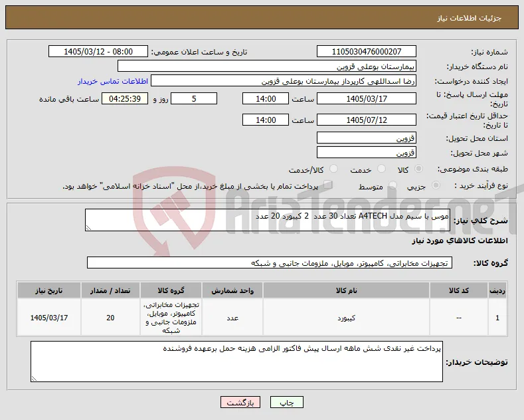Click the price validity time 14:00 field
524x420 pixels.
[266, 120]
